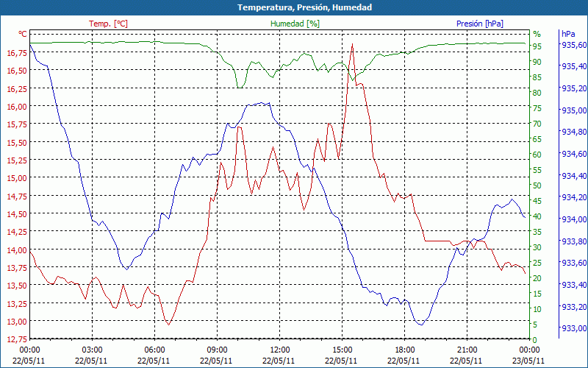Click "934,60" on the pressure axis
The width and height of the screenshot is (588, 368).
tap(574, 154)
